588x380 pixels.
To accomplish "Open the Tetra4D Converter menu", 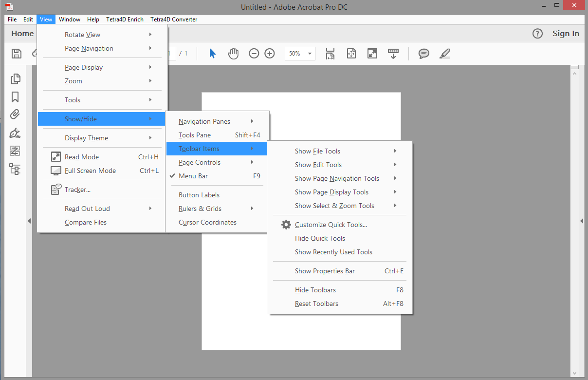I will pyautogui.click(x=174, y=19).
